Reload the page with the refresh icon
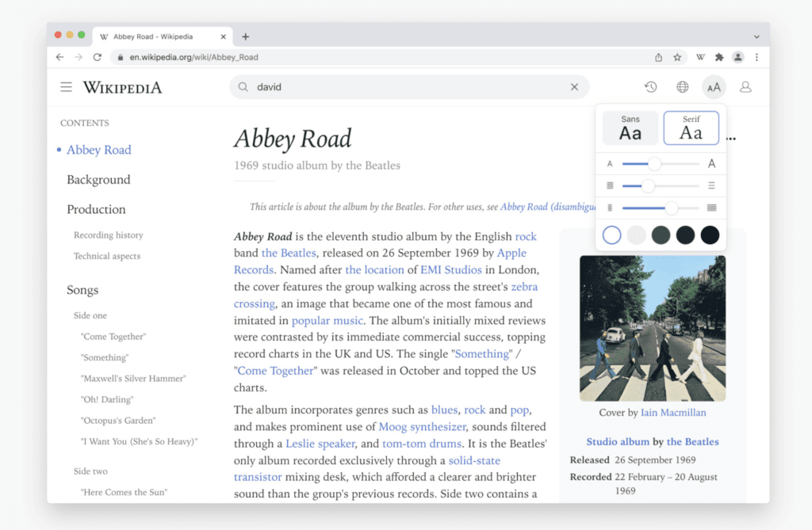 (98, 57)
